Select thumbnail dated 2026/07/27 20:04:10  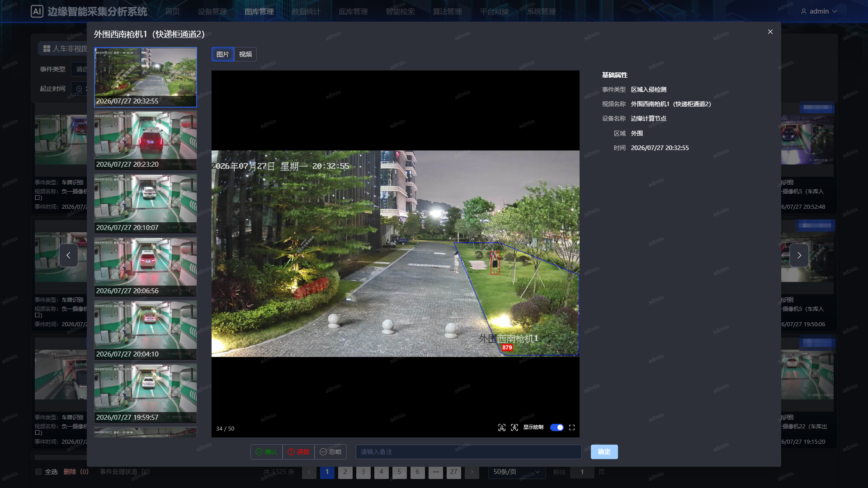pos(146,330)
